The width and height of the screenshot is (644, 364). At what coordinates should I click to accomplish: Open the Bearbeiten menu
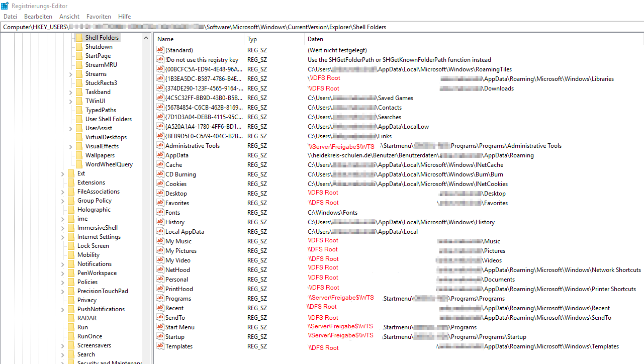(x=38, y=17)
